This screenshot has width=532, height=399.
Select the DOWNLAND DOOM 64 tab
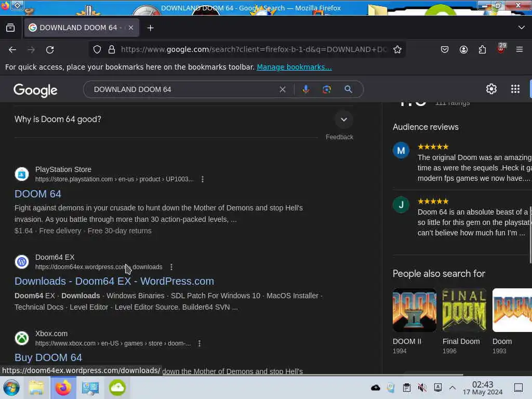82,28
